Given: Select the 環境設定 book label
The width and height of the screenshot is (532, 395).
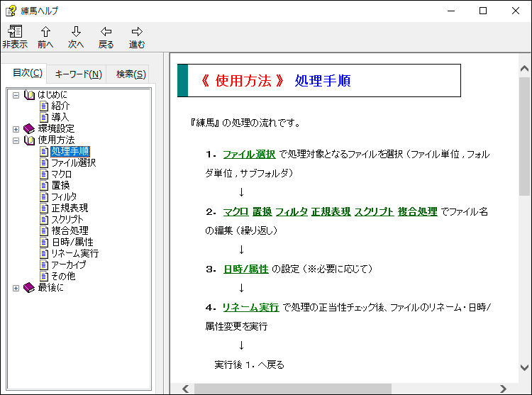Looking at the screenshot, I should pyautogui.click(x=56, y=128).
